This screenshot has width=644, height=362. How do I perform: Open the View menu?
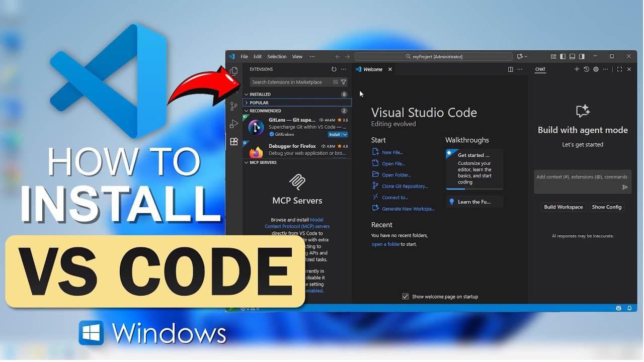coord(297,57)
